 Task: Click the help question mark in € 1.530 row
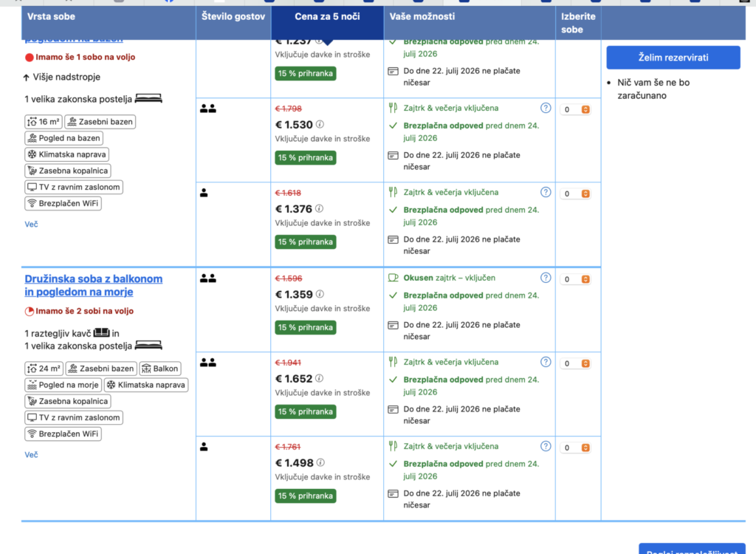click(x=546, y=108)
